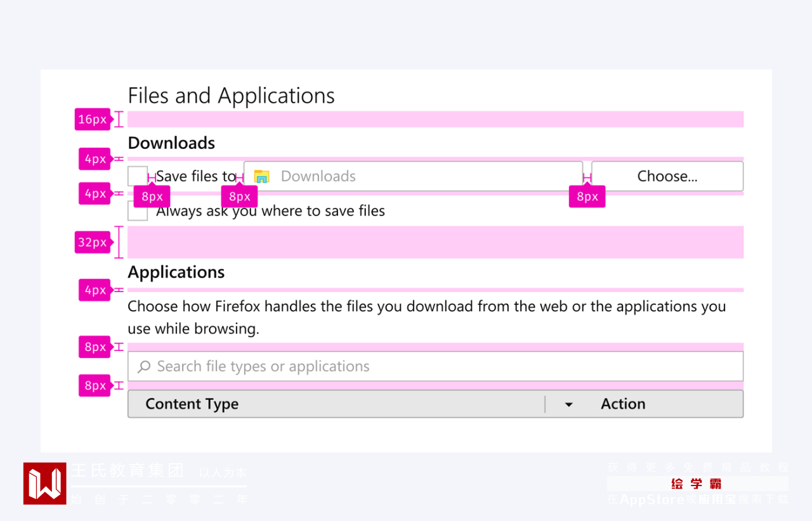Click the magnifier icon in search field
Viewport: 812px width, 521px height.
pos(144,366)
